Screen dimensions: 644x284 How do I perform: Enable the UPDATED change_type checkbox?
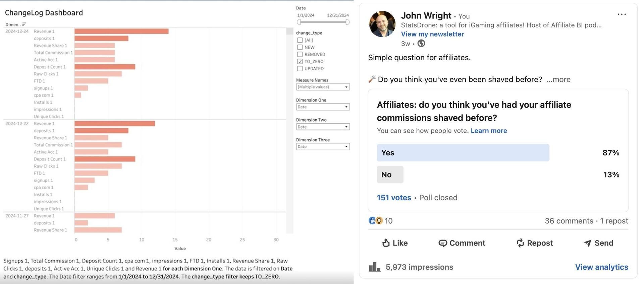[300, 69]
